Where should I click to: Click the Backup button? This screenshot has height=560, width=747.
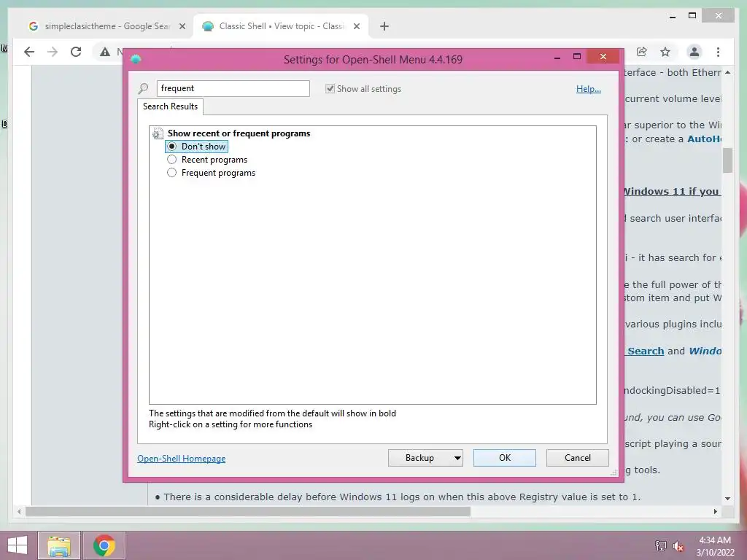coord(419,458)
